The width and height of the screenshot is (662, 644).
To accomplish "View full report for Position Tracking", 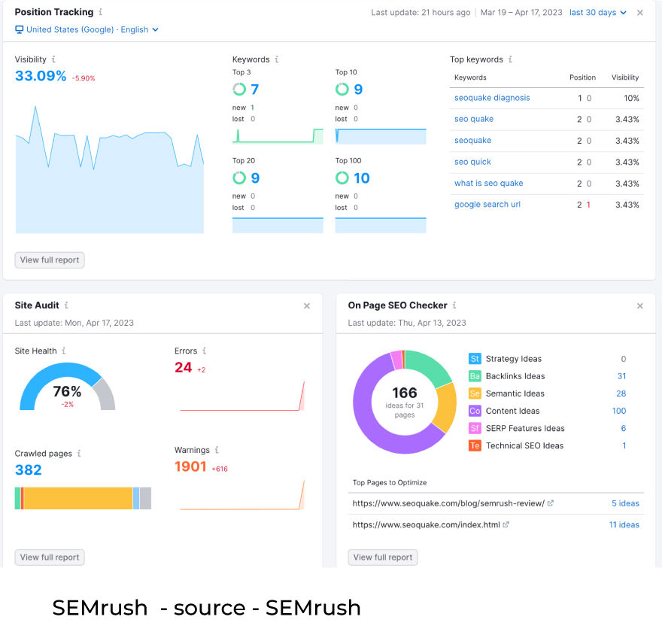I will (x=50, y=260).
